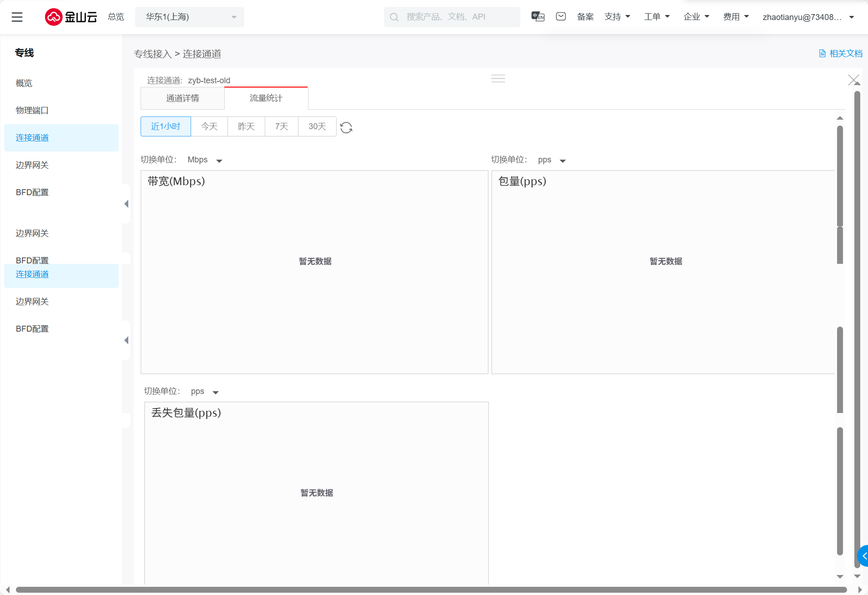Click the panel drag handle lines

pyautogui.click(x=498, y=78)
